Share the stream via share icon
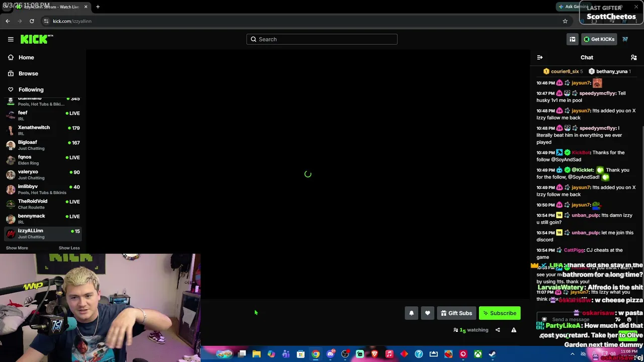Image resolution: width=644 pixels, height=362 pixels. [x=498, y=330]
